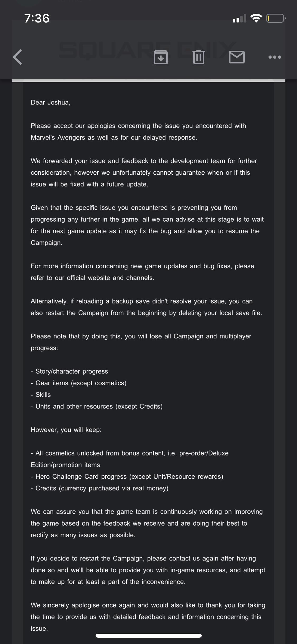Tap the clock to scroll to top
This screenshot has width=297, height=644.
(x=36, y=18)
